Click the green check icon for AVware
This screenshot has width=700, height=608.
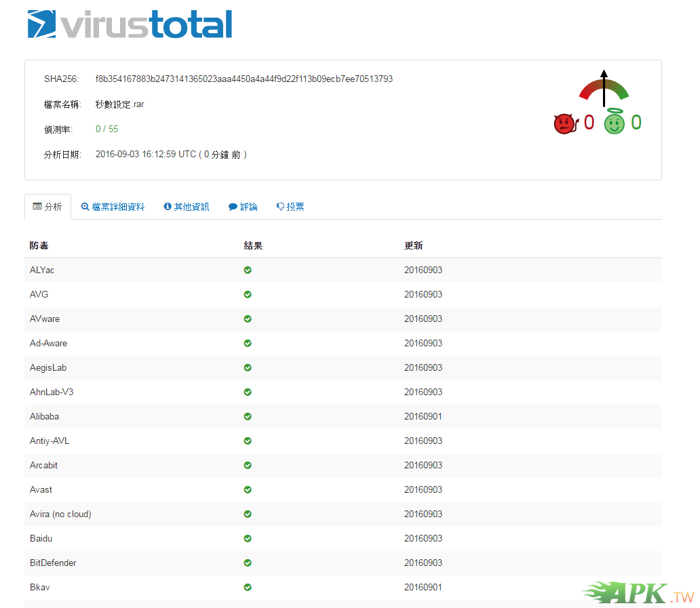click(248, 319)
